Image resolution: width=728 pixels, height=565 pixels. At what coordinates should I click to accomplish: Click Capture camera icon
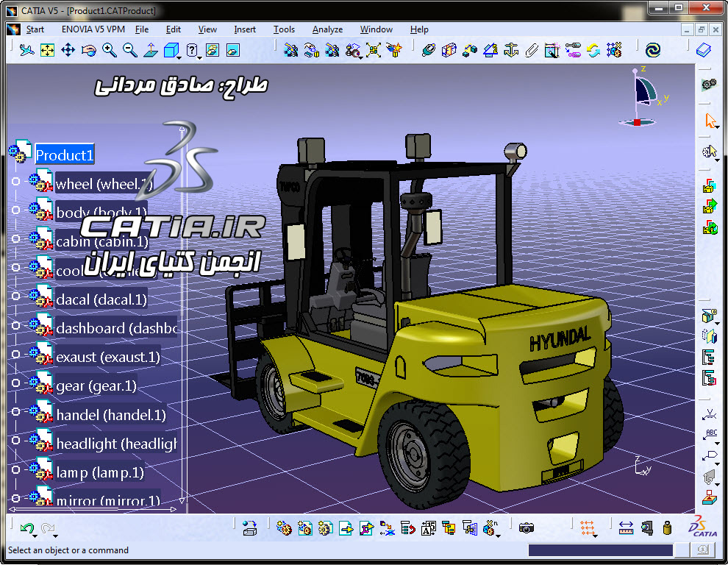coord(526,527)
